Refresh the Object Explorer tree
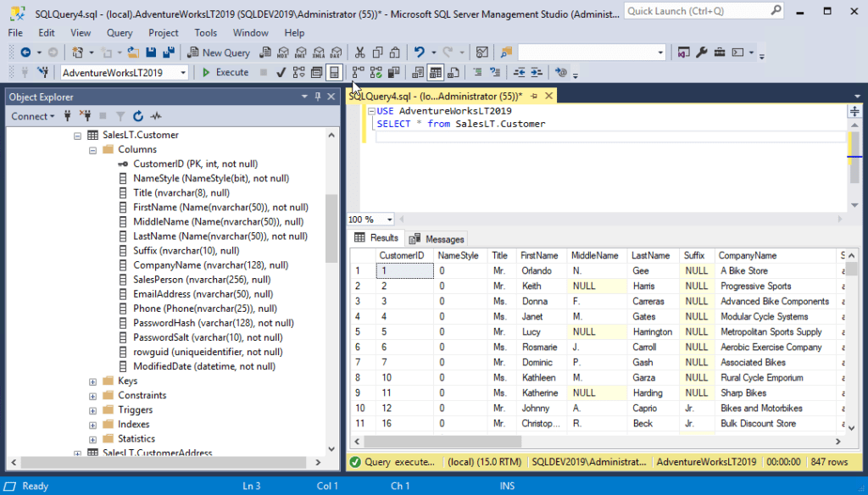 138,116
